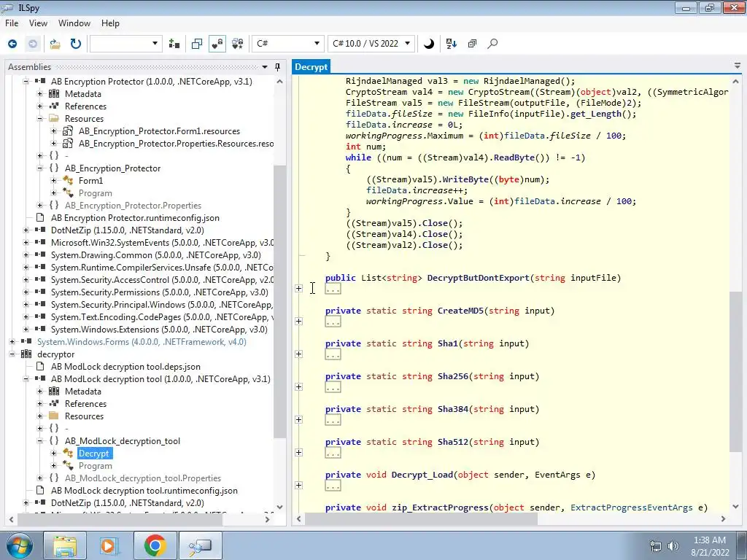
Task: Open the C# 10.0 / VS 2022 version dropdown
Action: 371,44
